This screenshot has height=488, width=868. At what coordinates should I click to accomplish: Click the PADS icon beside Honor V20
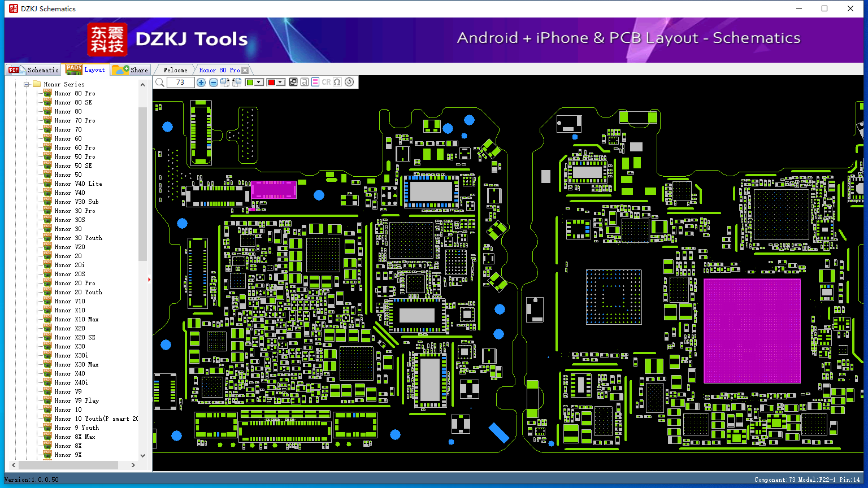pos(47,247)
